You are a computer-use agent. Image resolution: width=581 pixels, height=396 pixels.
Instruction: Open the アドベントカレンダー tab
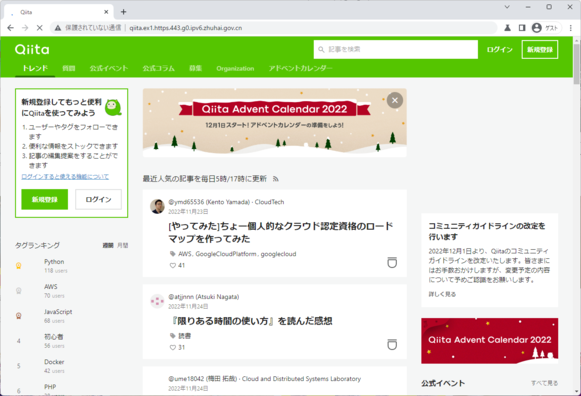pos(301,69)
